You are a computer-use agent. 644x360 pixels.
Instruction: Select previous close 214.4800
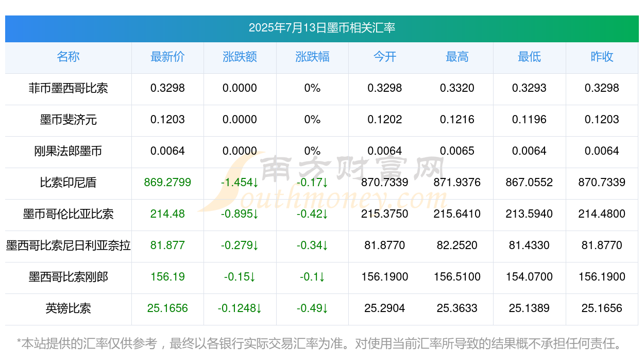click(x=602, y=214)
